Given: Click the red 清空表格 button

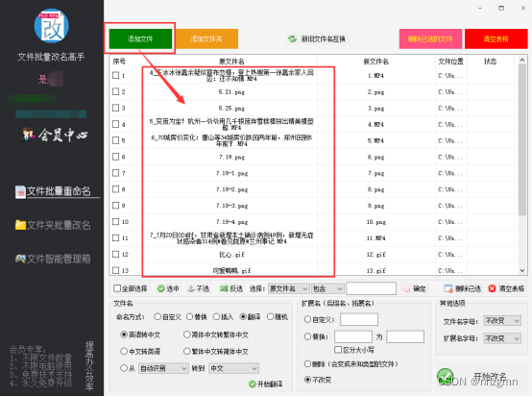Looking at the screenshot, I should tap(496, 38).
